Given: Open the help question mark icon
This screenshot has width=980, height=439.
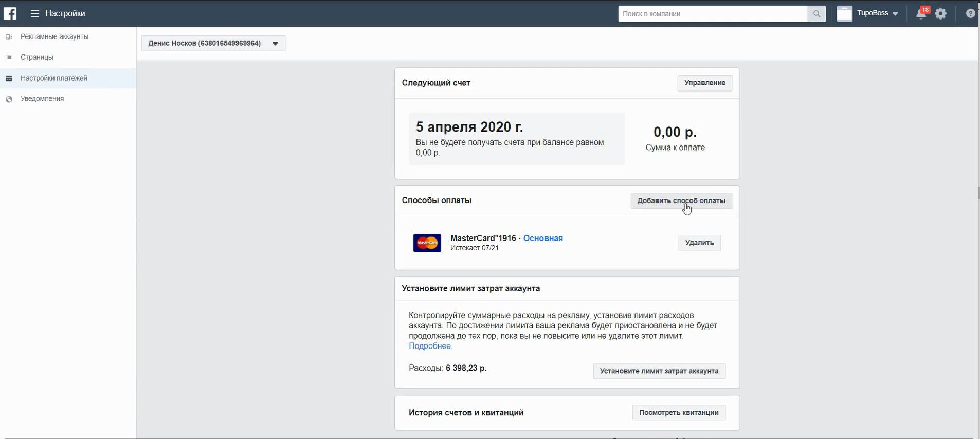Looking at the screenshot, I should 970,14.
